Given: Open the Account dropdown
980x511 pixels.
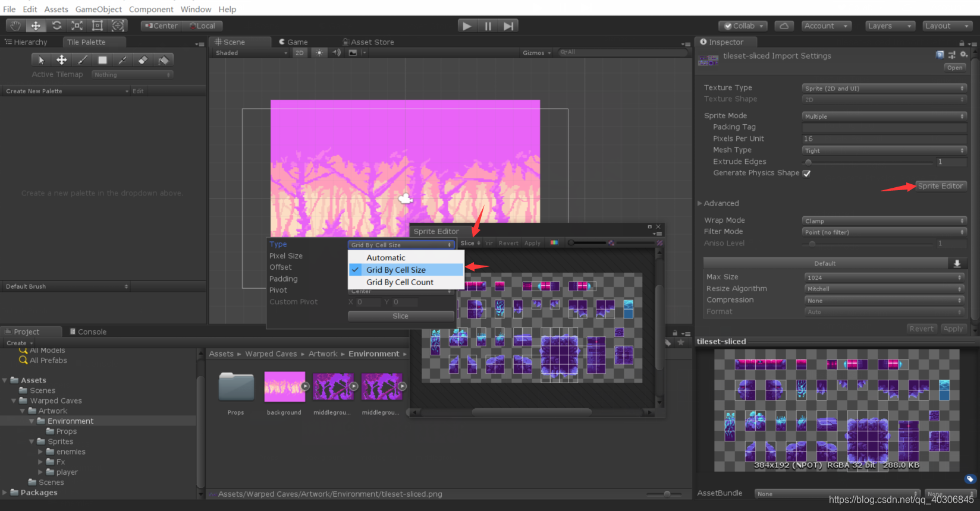Looking at the screenshot, I should pyautogui.click(x=826, y=26).
